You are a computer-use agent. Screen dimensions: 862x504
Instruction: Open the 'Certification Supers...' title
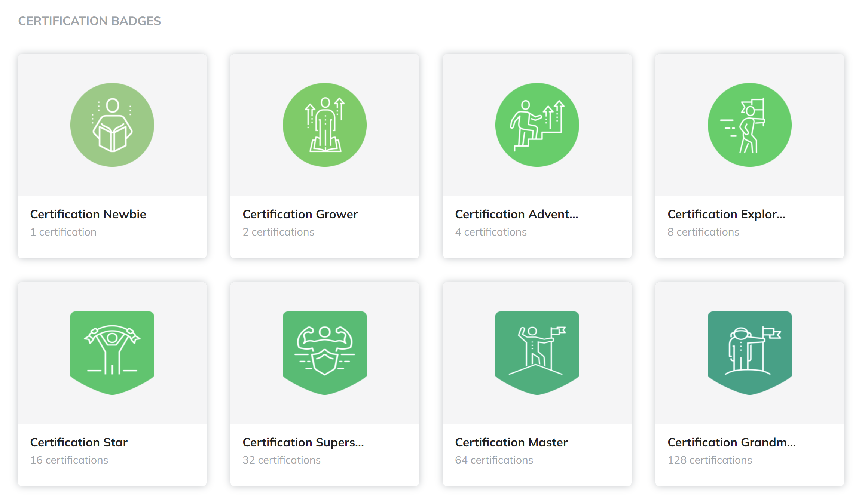click(x=303, y=442)
